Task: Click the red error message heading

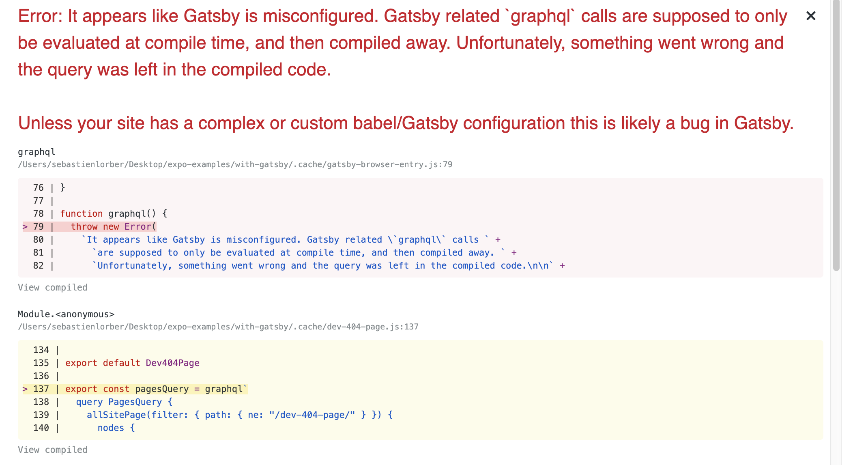Action: 403,43
